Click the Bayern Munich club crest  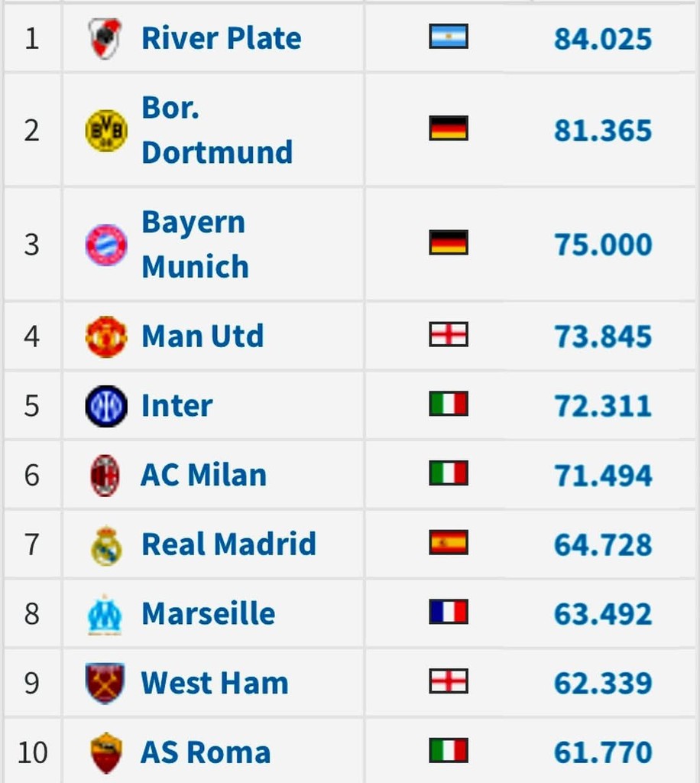105,245
